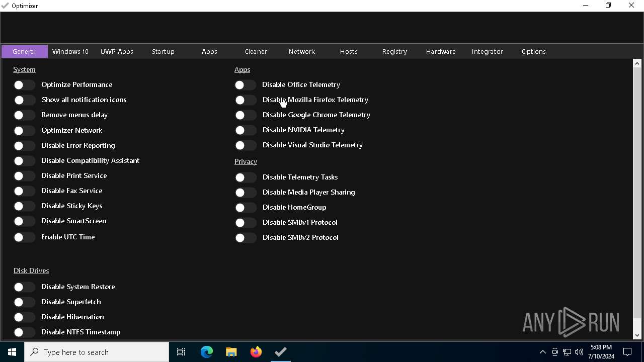
Task: Go to the Apps tab
Action: pyautogui.click(x=209, y=51)
